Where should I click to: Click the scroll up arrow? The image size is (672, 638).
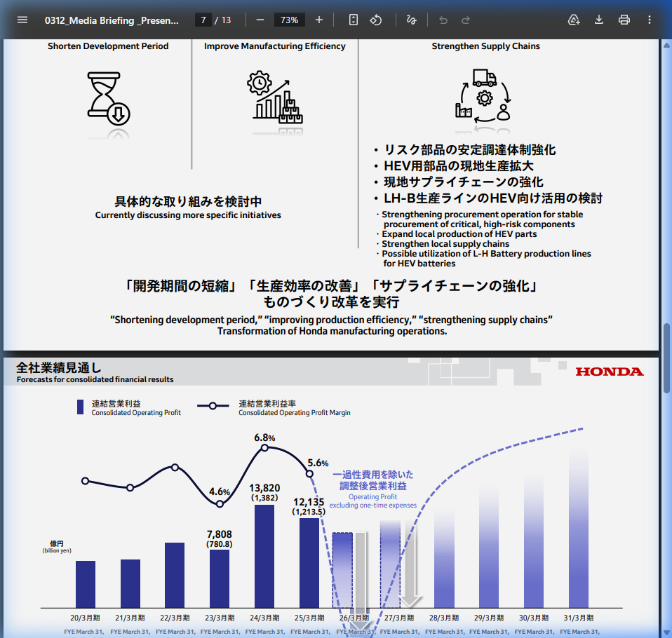coord(666,45)
